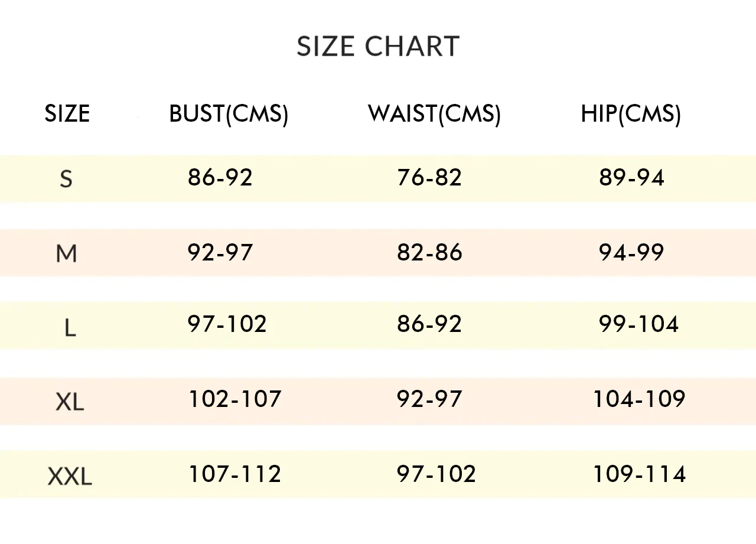
Task: Click the SIZE column header
Action: tap(67, 113)
